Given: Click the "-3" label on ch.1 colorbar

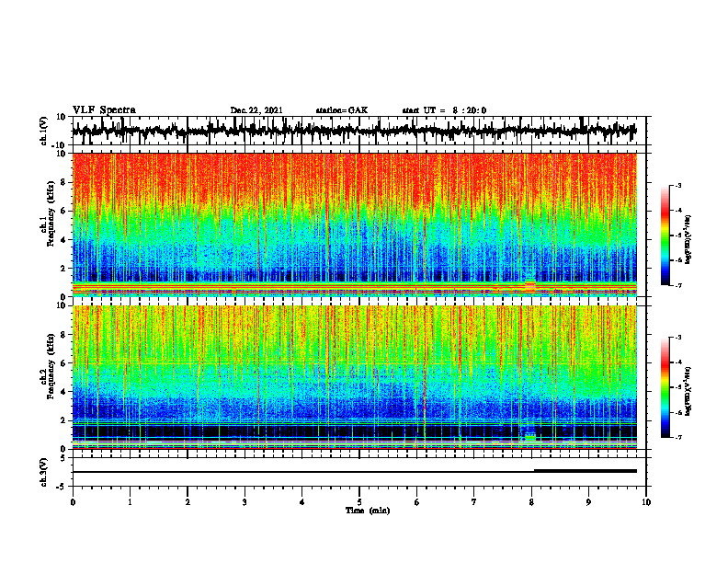Looking at the screenshot, I should [677, 185].
